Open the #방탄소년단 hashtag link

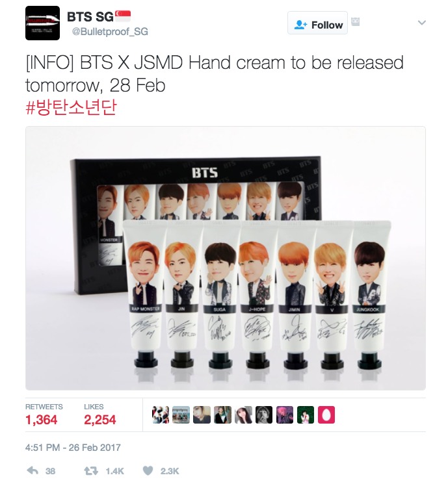71,107
